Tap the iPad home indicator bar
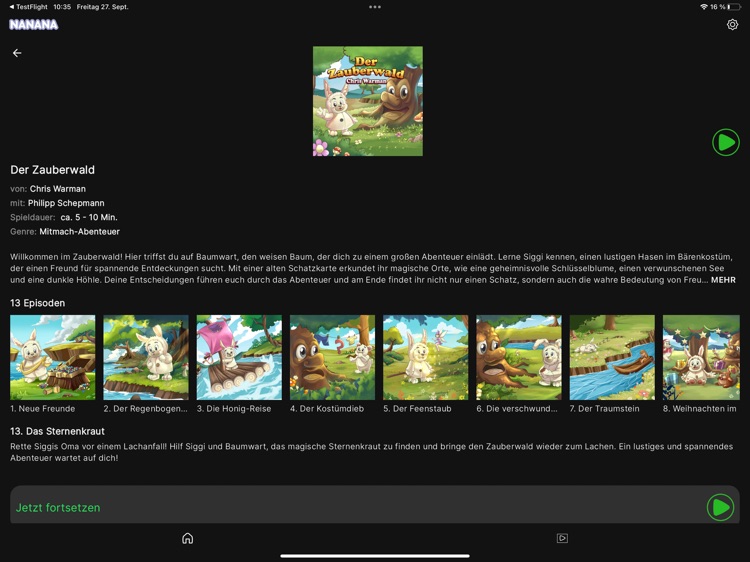Image resolution: width=750 pixels, height=562 pixels. [x=375, y=556]
